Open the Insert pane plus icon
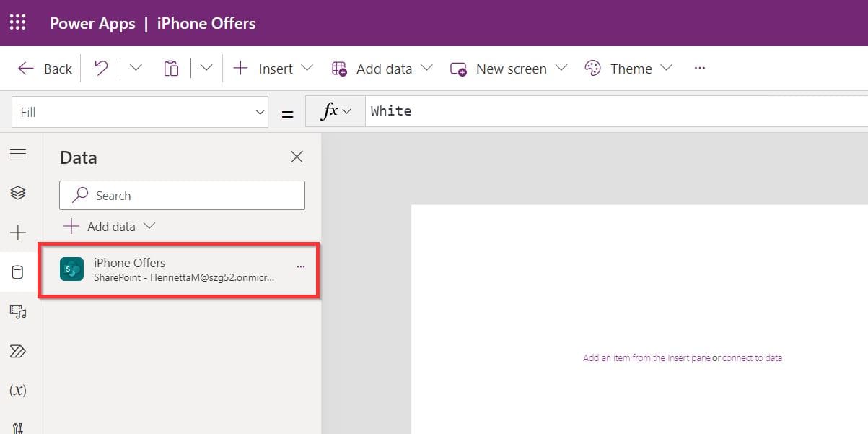868x434 pixels. 19,233
